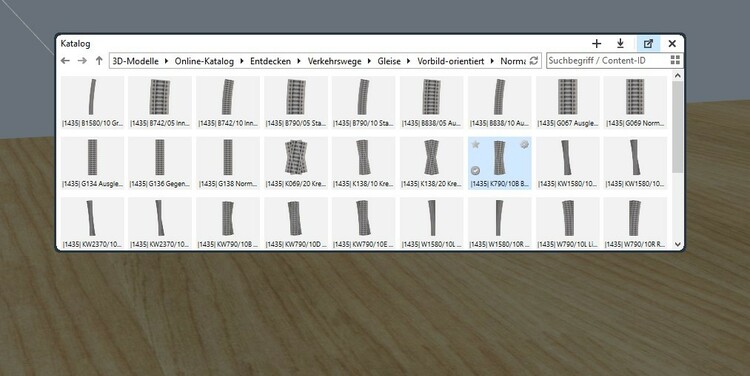Go forward in catalog navigation
The image size is (750, 376).
click(82, 61)
